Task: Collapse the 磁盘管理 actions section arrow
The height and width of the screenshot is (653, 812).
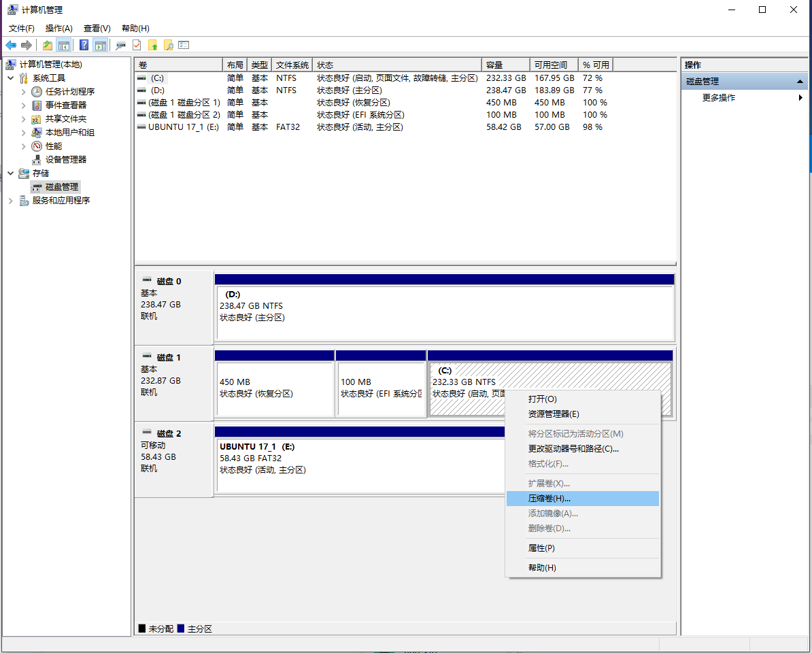Action: pyautogui.click(x=800, y=82)
